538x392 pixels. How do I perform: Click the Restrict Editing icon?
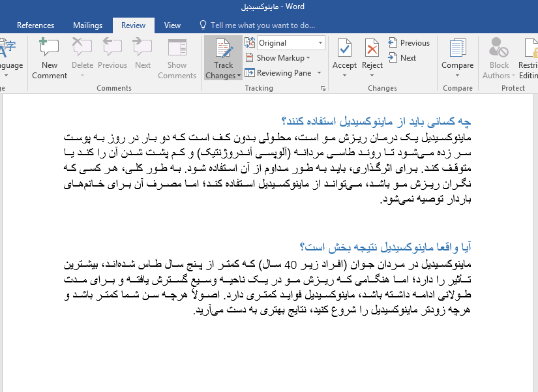click(x=531, y=48)
